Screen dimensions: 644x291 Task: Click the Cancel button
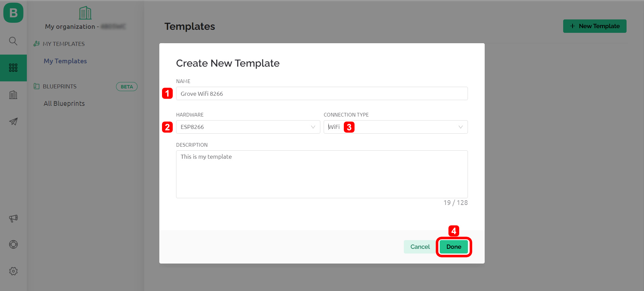(420, 247)
